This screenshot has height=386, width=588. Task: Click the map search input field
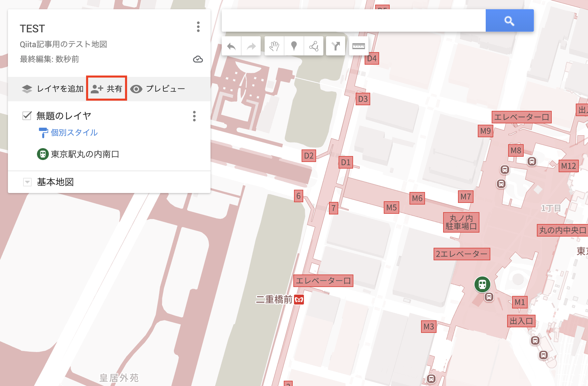pos(354,21)
